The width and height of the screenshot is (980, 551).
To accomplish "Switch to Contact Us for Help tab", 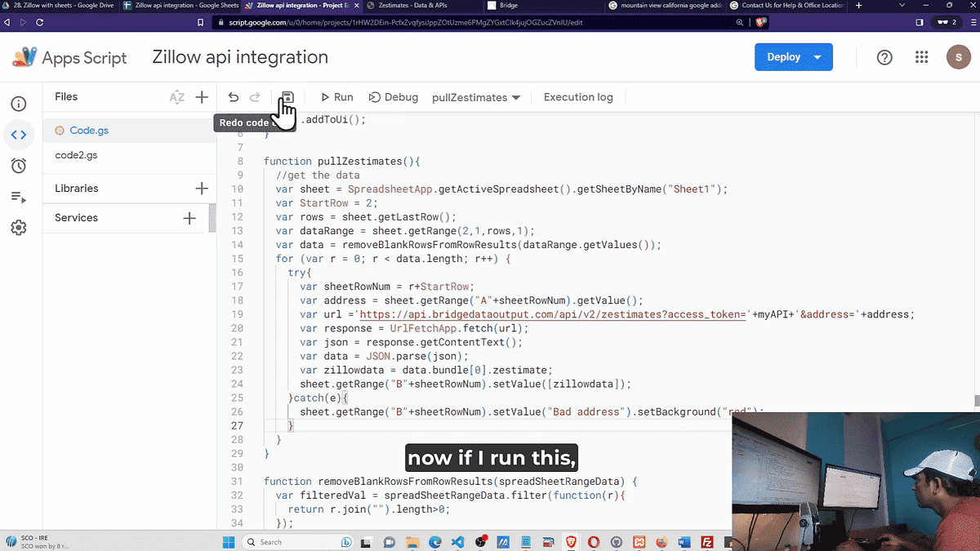I will coord(786,5).
